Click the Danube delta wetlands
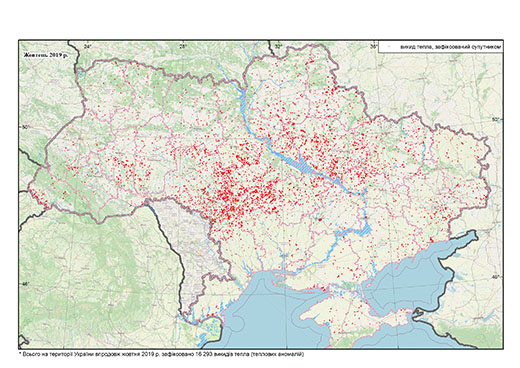Viewport: 520px width, 368px height. (x=210, y=329)
